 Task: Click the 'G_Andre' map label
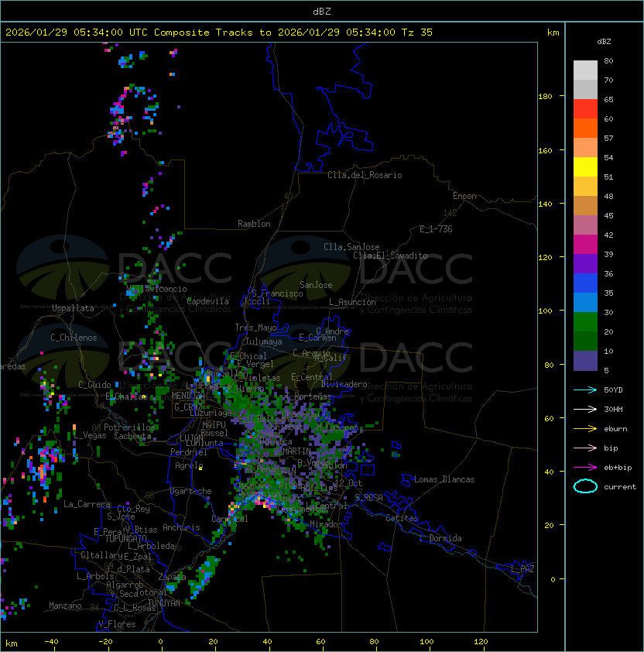(x=332, y=331)
